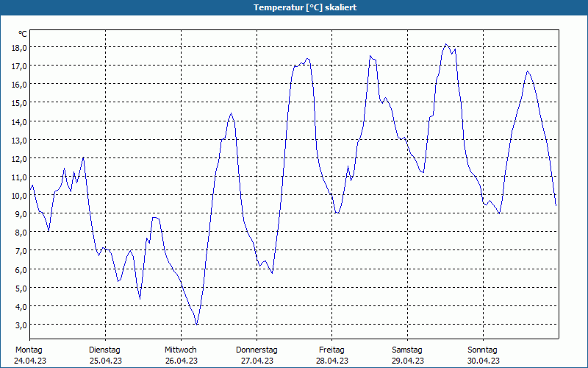Viewport: 588px width, 368px height.
Task: Click the 9,0 y-axis value
Action: pos(21,213)
